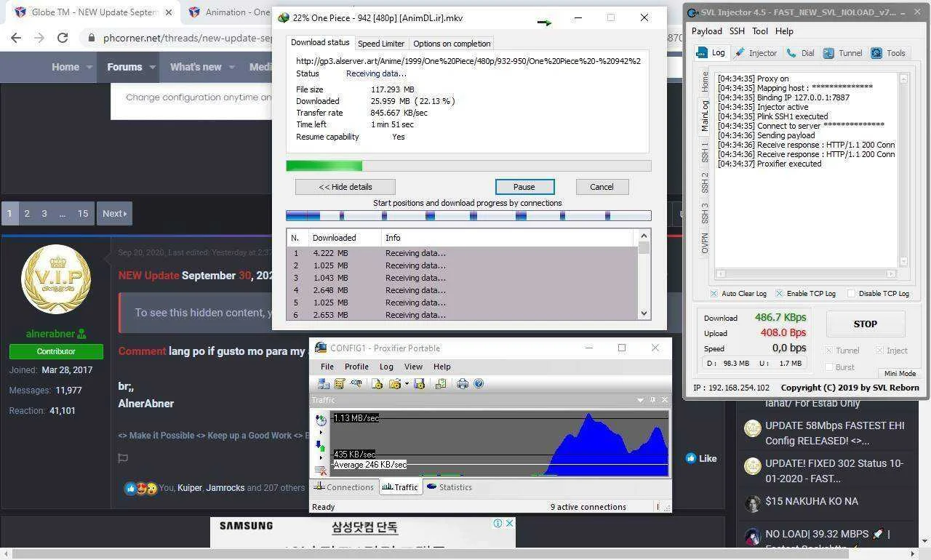Switch to Speed Limiter tab in IDM
This screenshot has height=560, width=931.
click(x=381, y=44)
